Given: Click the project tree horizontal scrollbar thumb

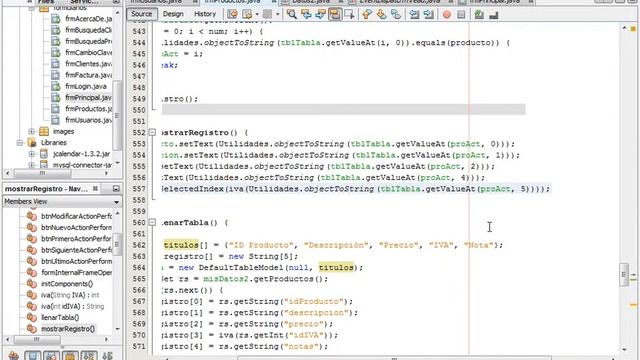Looking at the screenshot, I should click(x=42, y=173).
